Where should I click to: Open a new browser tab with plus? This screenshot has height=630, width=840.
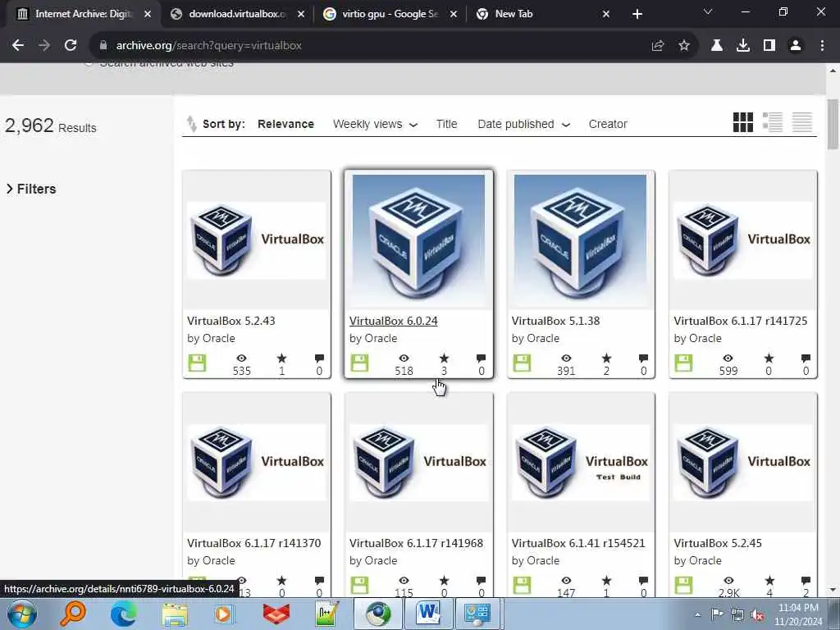(637, 15)
